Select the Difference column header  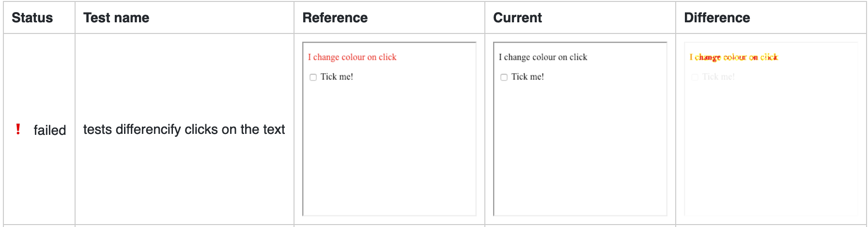[x=717, y=18]
